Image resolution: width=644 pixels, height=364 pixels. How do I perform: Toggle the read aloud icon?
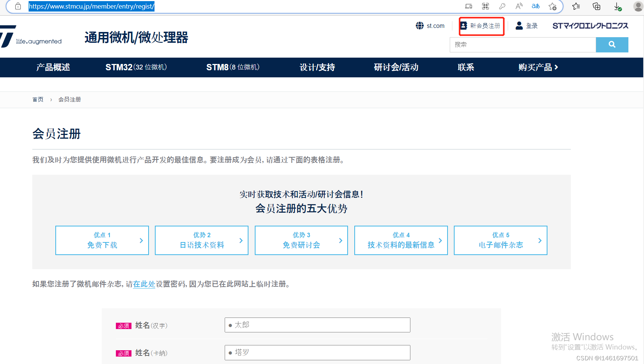(x=519, y=6)
